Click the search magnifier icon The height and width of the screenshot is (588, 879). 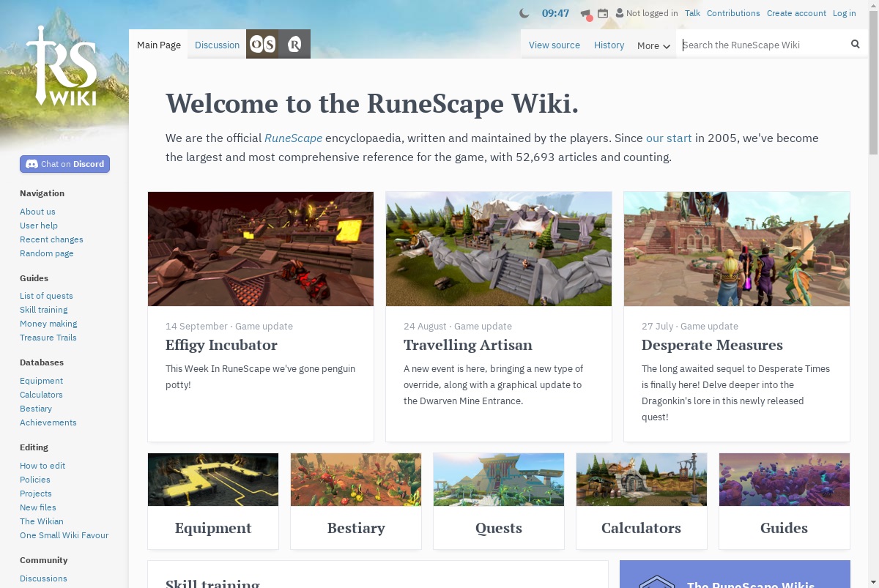(x=855, y=44)
